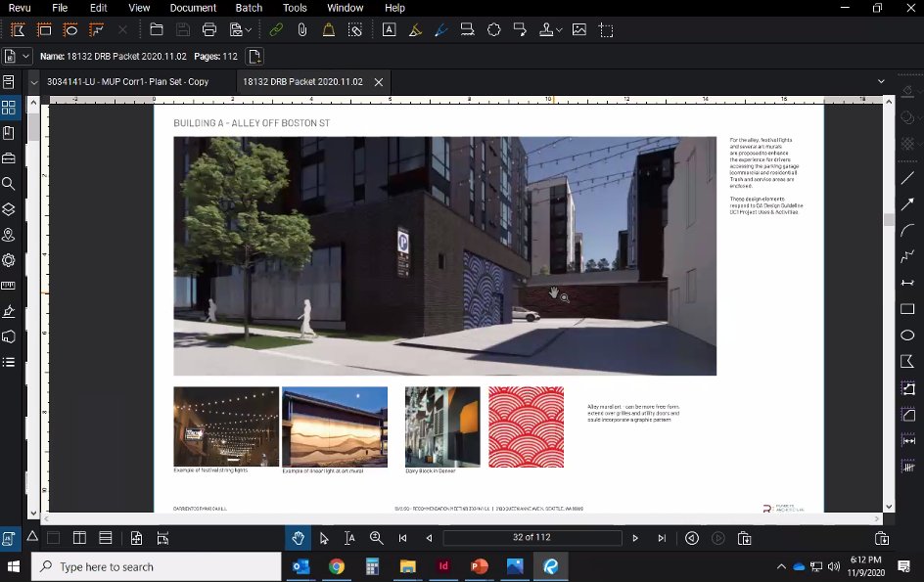924x582 pixels.
Task: Go to the next page
Action: [635, 538]
